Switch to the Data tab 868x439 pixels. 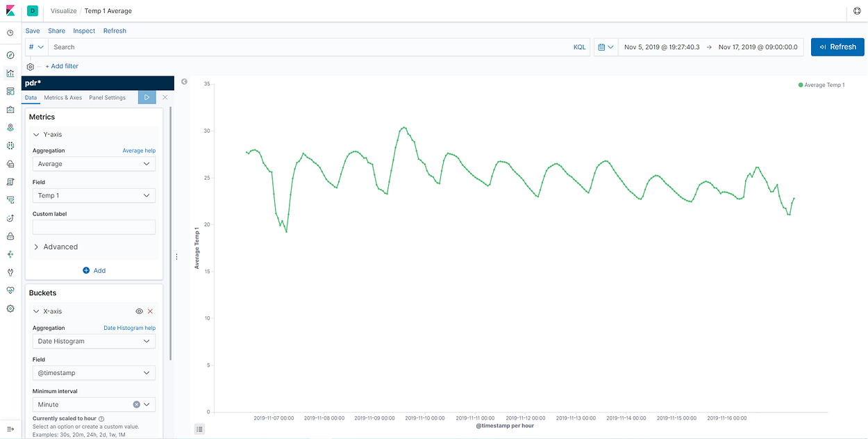pyautogui.click(x=31, y=98)
